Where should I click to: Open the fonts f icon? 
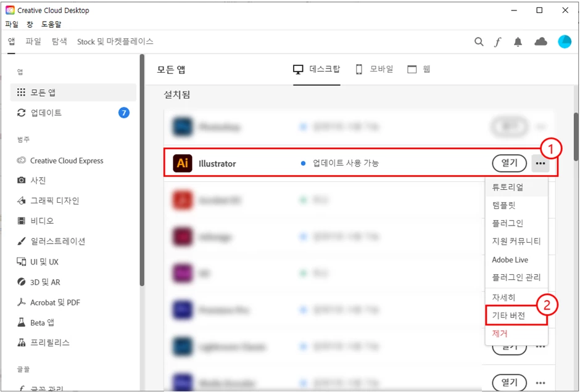coord(497,42)
